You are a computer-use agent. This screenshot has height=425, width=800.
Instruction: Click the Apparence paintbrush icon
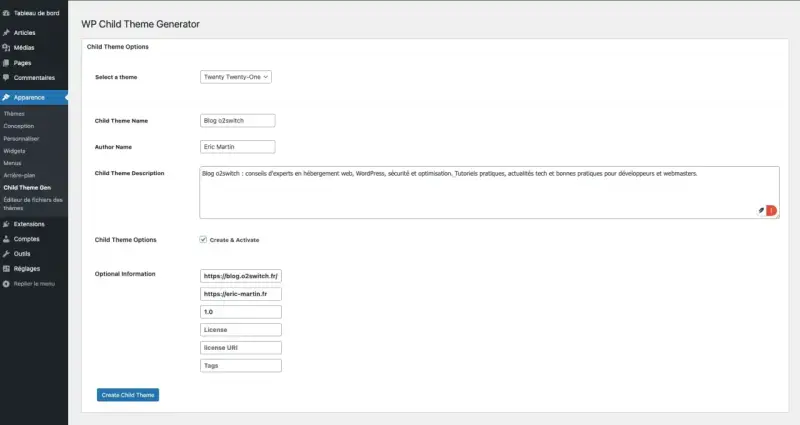pyautogui.click(x=6, y=97)
